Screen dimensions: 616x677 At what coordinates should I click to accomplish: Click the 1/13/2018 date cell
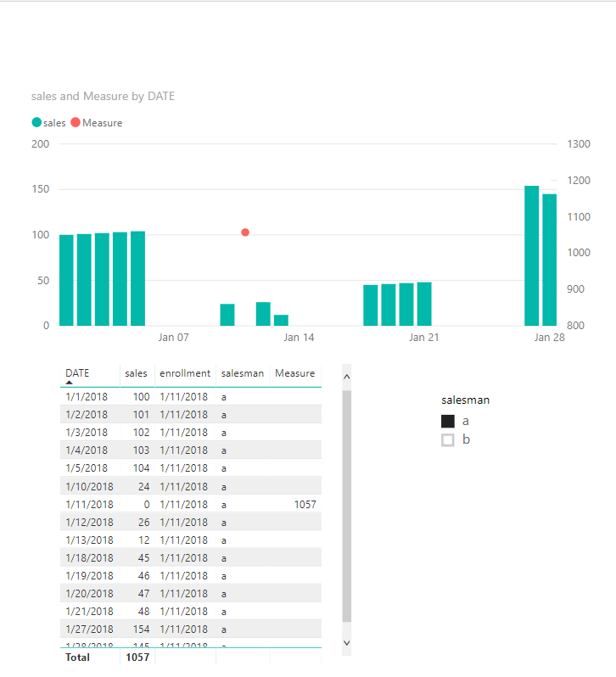pos(89,540)
